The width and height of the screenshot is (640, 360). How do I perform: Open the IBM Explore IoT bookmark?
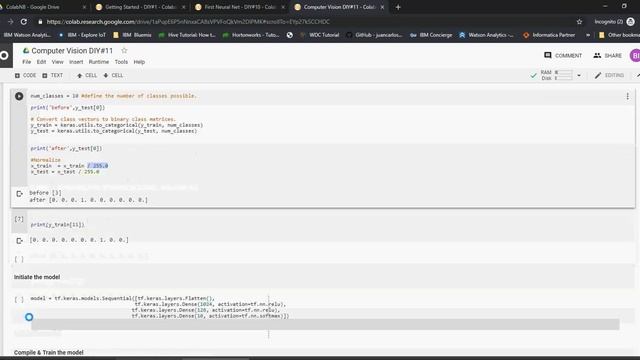click(82, 35)
